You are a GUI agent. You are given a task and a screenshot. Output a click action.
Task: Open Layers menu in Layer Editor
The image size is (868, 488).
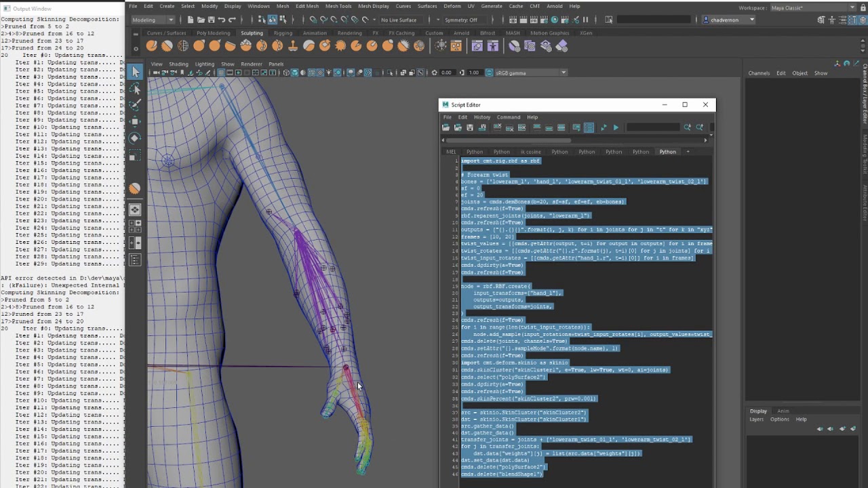tap(756, 419)
